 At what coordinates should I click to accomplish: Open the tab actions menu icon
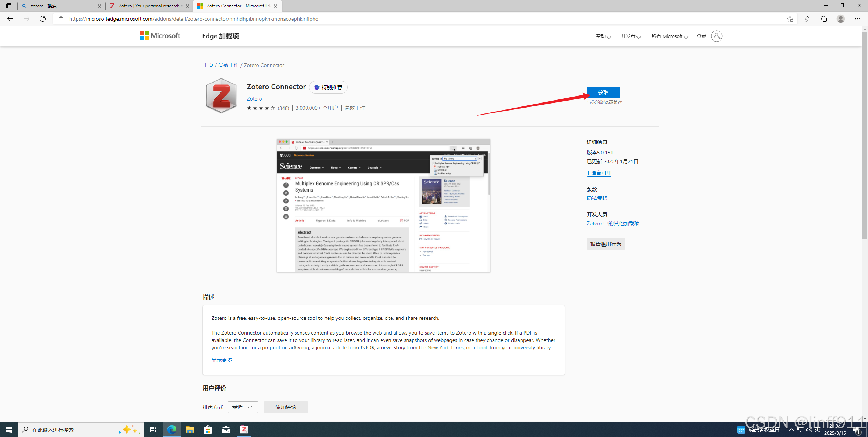tap(9, 6)
